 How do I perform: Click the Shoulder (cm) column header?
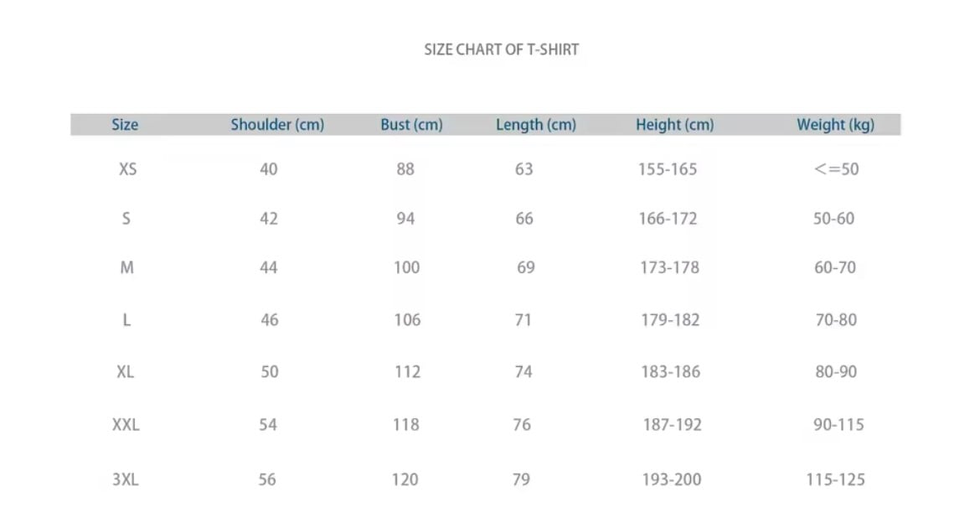[277, 125]
